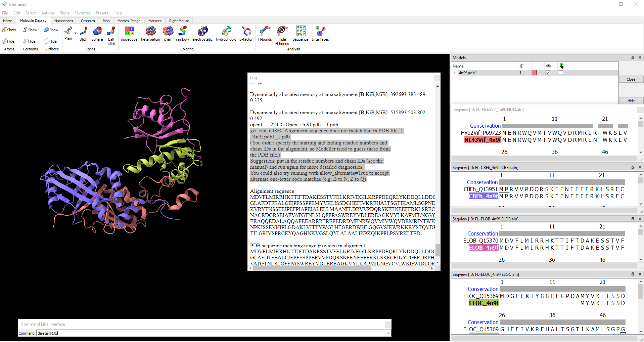Select the Sphere style icon

97,34
